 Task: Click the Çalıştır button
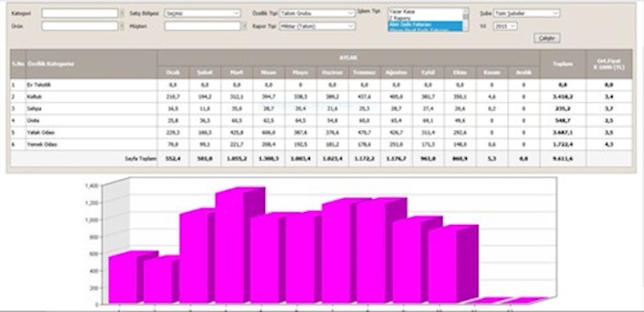coord(547,38)
